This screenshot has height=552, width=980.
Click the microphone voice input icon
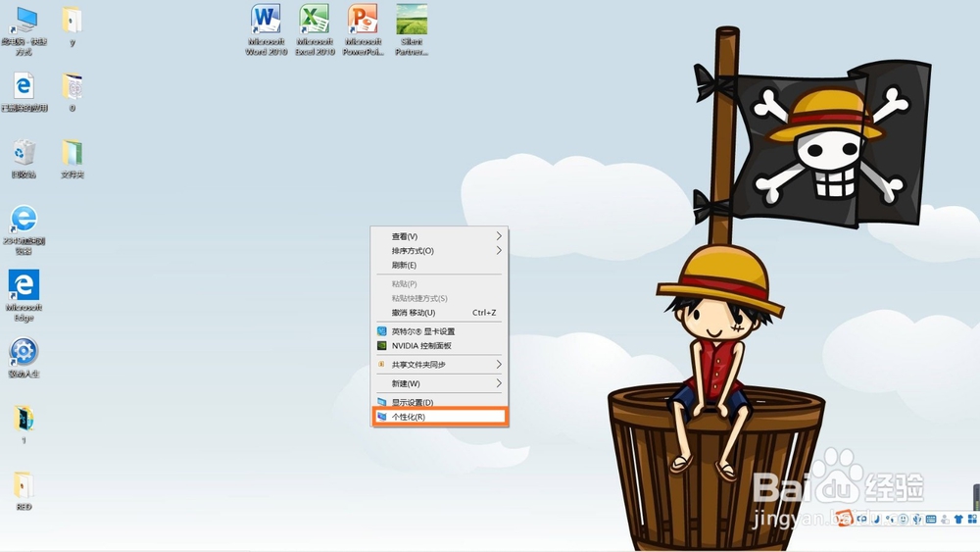coord(917,519)
